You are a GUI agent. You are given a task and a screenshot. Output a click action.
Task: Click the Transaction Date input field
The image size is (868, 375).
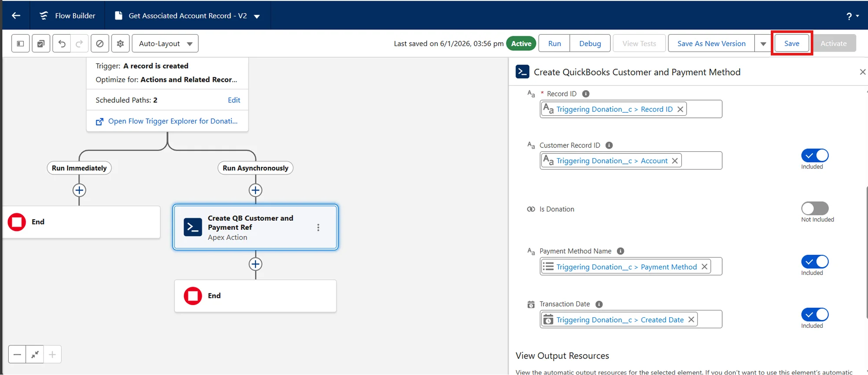pos(631,320)
